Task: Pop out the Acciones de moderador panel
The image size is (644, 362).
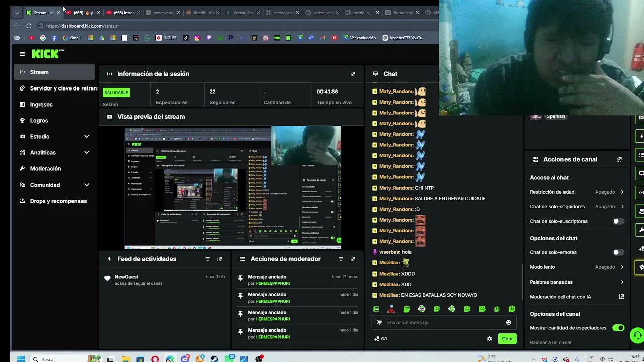Action: click(353, 259)
